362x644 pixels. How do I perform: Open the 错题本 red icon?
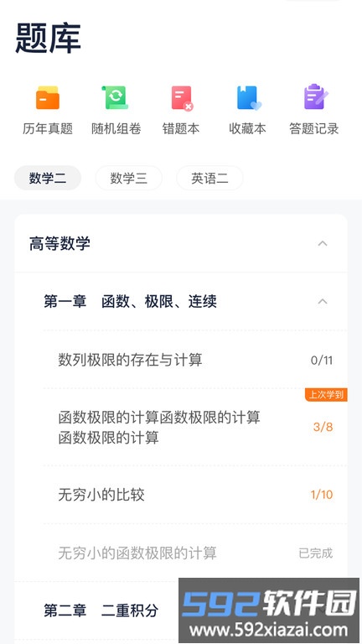(x=182, y=98)
